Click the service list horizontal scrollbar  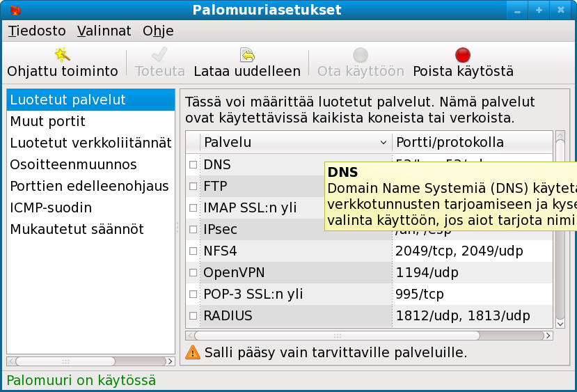coord(369,335)
